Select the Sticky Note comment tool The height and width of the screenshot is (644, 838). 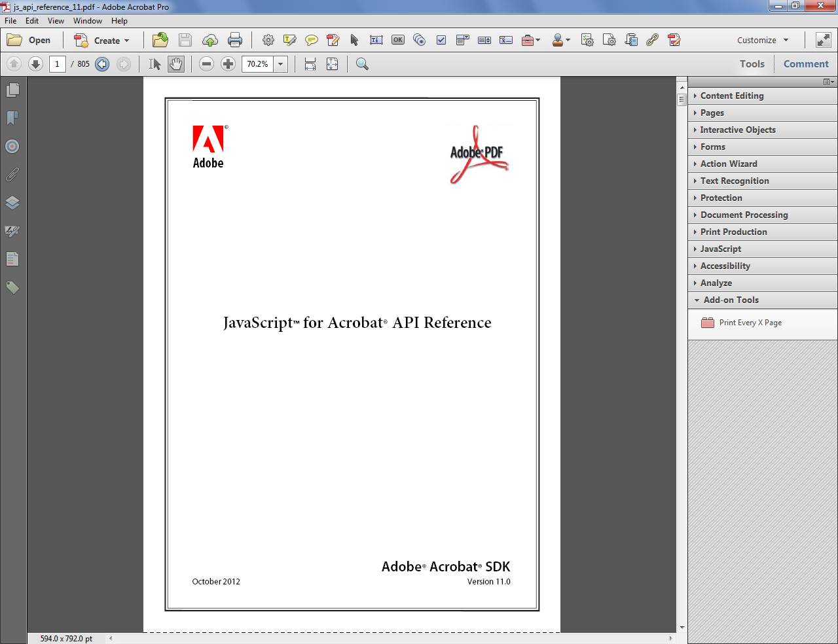[x=312, y=40]
